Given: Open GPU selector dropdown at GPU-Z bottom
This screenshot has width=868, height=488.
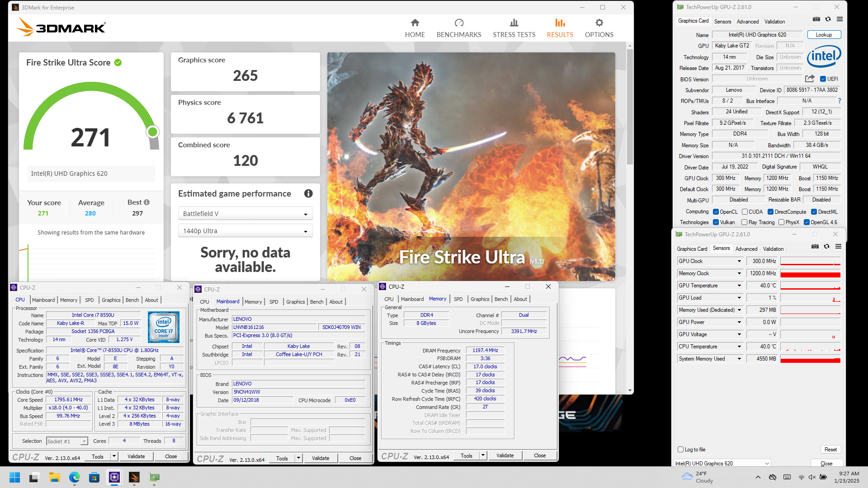Looking at the screenshot, I should 722,463.
